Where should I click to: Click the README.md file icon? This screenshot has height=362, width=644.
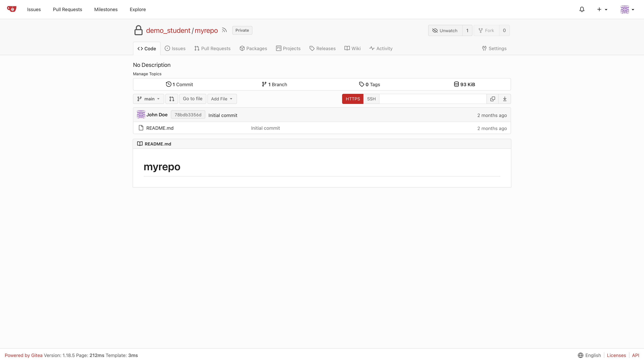pos(141,128)
